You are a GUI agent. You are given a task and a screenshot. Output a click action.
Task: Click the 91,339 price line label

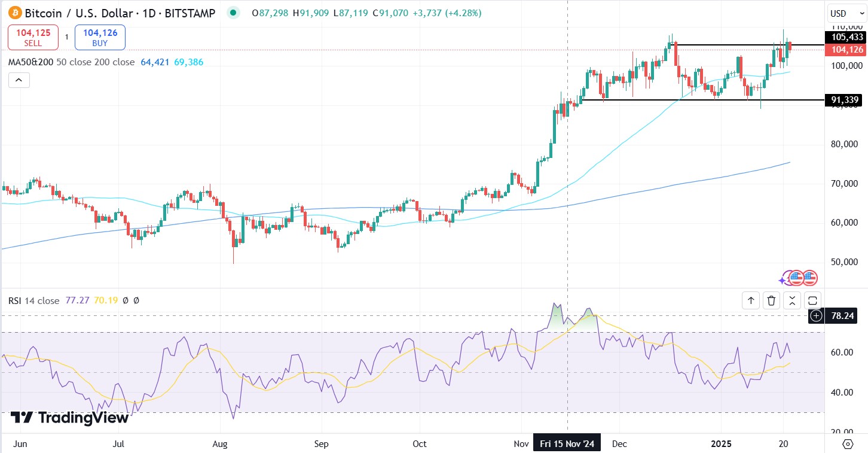click(843, 100)
